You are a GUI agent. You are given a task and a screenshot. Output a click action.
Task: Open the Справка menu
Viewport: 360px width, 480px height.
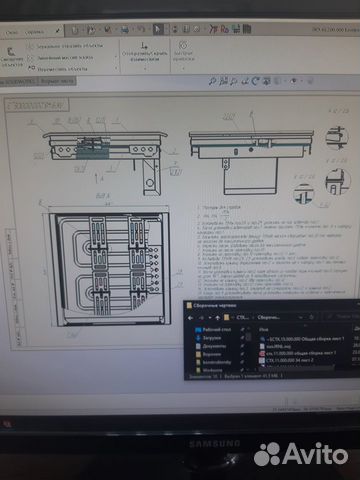pyautogui.click(x=35, y=32)
